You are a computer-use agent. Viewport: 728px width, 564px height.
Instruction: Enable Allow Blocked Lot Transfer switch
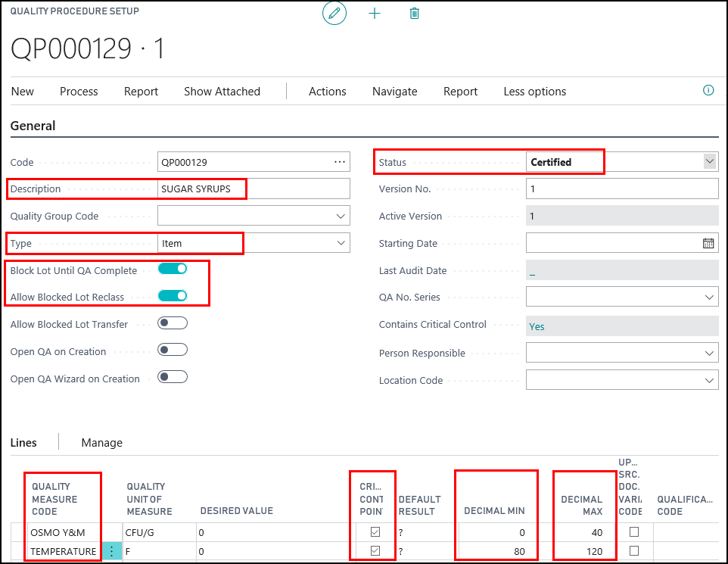[173, 323]
